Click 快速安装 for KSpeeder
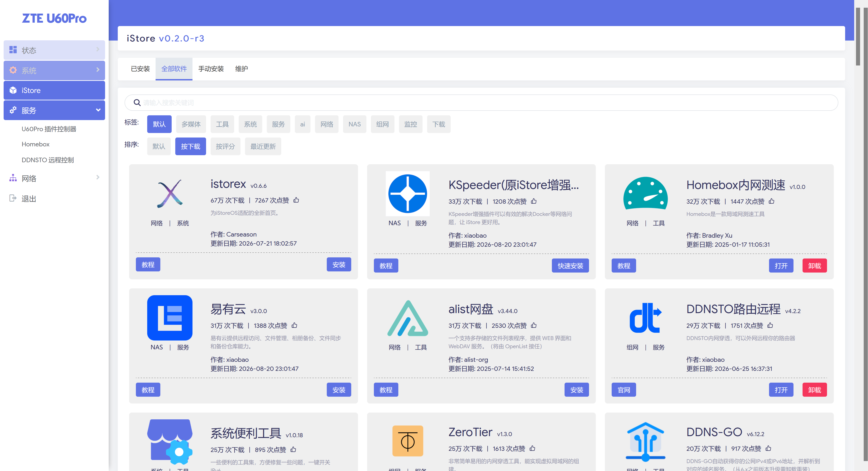This screenshot has width=868, height=471. coord(570,266)
